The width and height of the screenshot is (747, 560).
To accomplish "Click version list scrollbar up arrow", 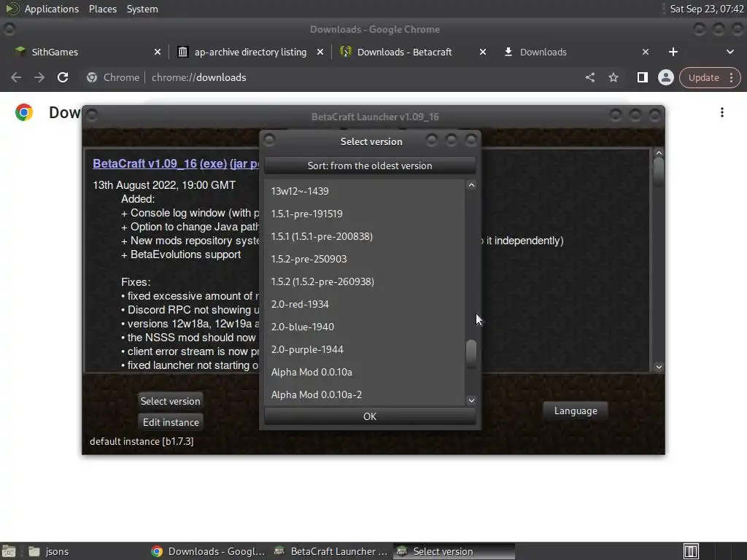I will (471, 185).
